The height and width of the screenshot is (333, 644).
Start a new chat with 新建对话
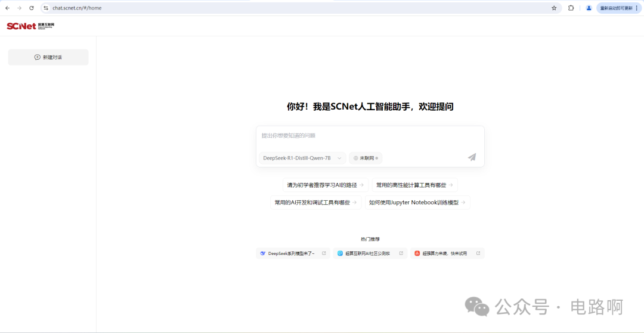point(48,57)
